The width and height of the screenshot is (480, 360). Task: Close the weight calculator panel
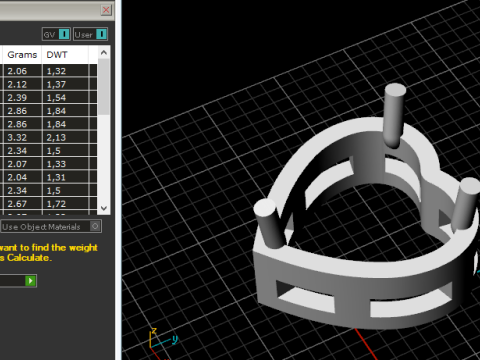pyautogui.click(x=106, y=10)
